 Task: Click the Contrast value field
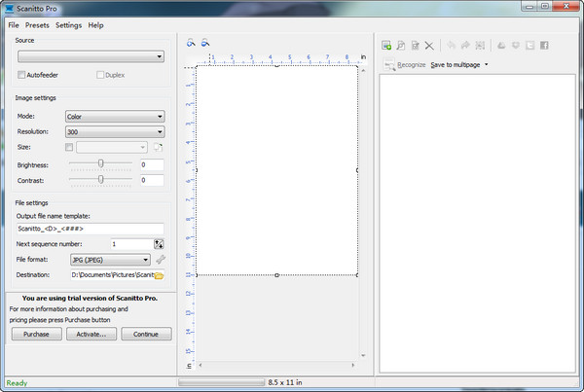point(152,180)
